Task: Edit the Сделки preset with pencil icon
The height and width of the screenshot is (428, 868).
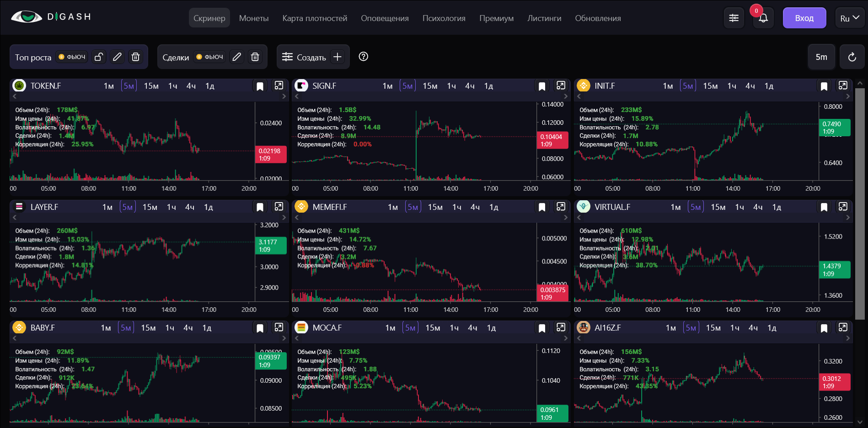Action: pos(236,57)
